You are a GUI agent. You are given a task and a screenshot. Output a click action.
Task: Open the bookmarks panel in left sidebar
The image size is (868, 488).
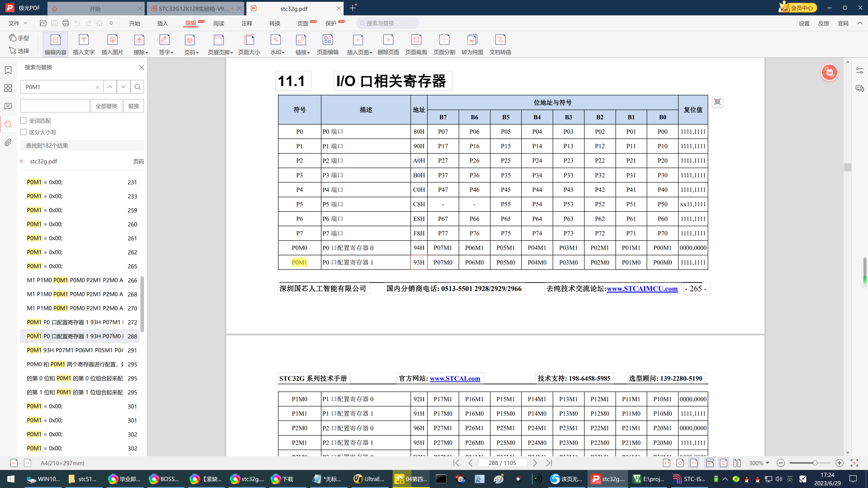[x=8, y=70]
